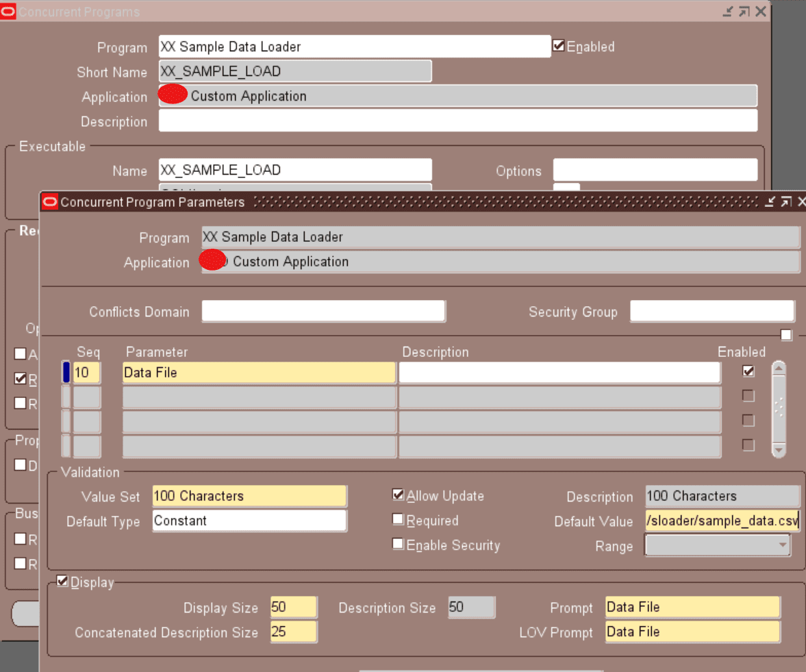
Task: Check the Enable Security option
Action: coord(399,544)
